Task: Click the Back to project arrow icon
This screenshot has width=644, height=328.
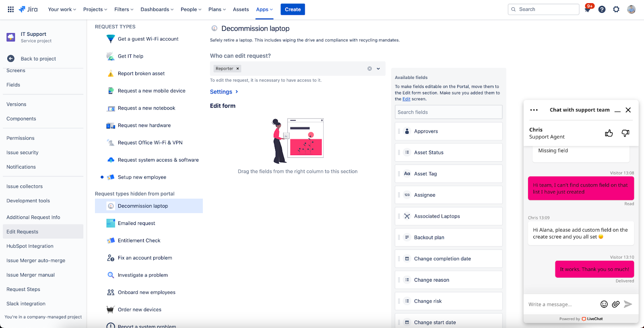Action: click(11, 58)
